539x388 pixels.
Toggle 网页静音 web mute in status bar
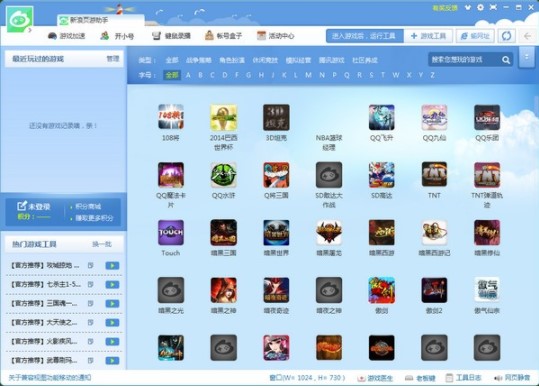pos(512,378)
